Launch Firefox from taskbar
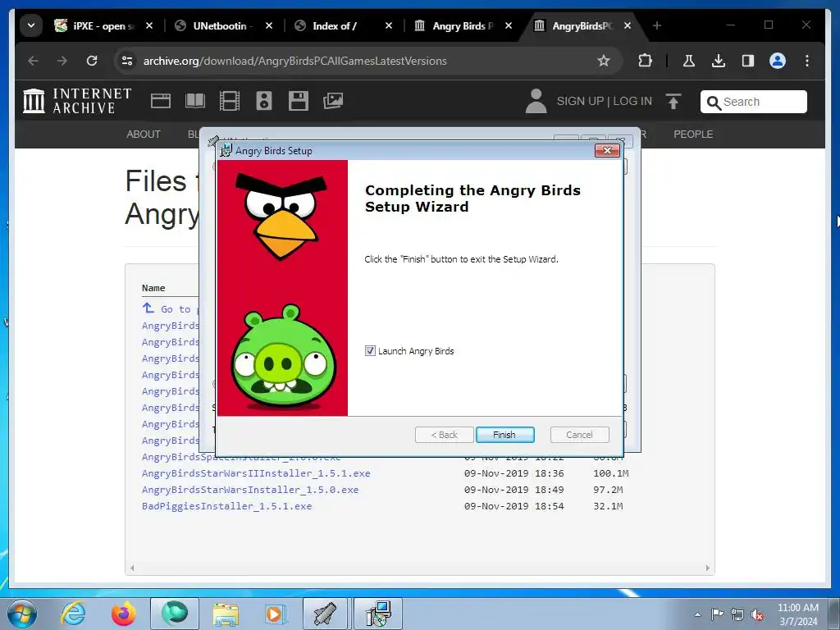The width and height of the screenshot is (840, 630). [x=123, y=614]
